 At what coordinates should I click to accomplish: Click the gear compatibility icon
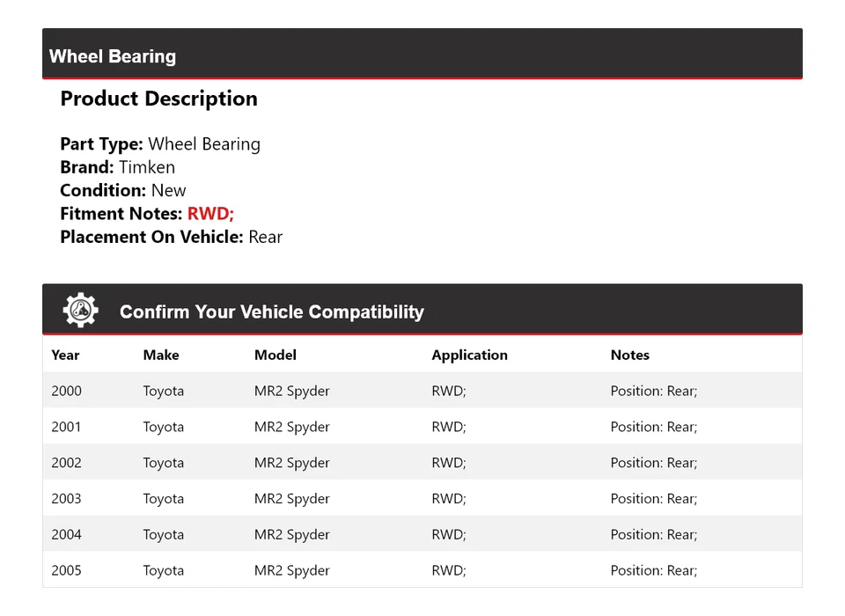coord(80,311)
